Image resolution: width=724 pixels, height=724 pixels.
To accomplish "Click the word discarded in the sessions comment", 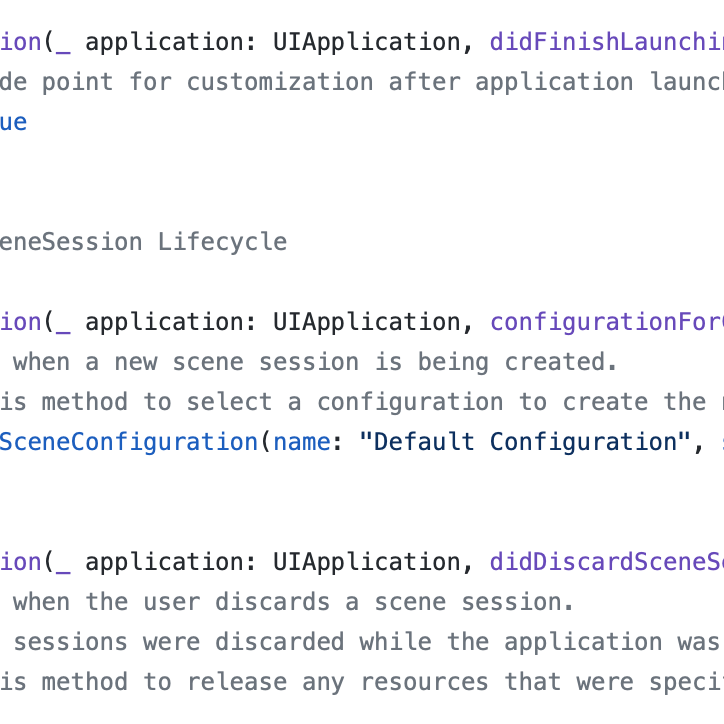I will 280,642.
